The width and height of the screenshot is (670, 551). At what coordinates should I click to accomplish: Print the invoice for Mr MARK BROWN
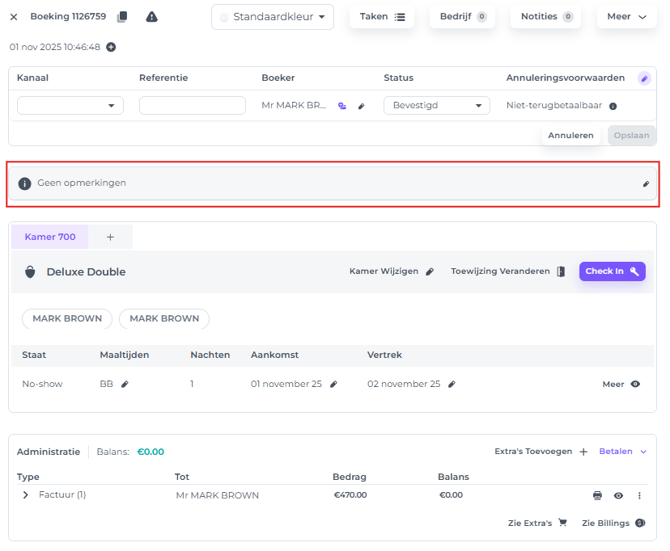point(598,495)
